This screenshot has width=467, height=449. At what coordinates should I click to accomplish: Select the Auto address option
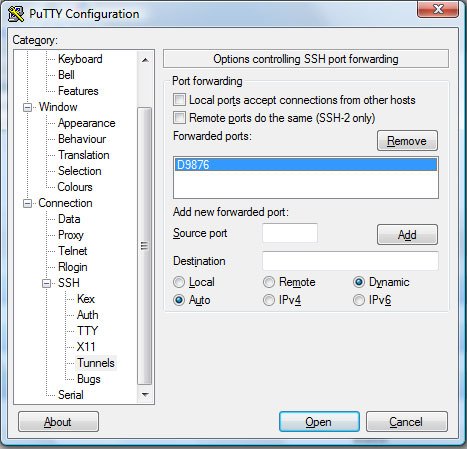179,300
